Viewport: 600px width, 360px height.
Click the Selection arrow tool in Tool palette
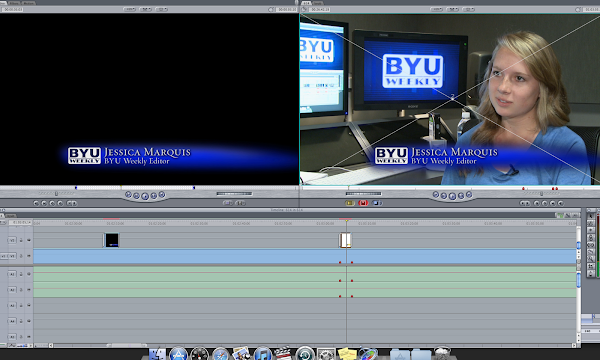tap(590, 216)
